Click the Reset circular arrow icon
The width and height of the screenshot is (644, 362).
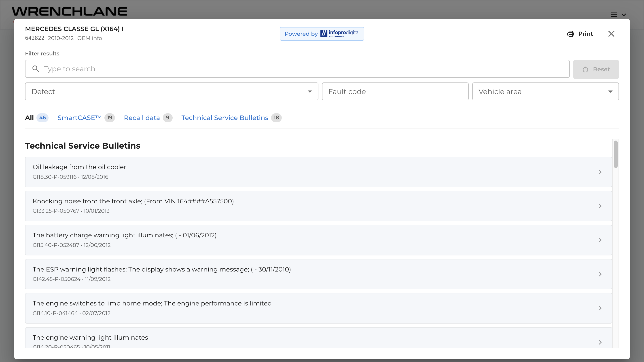coord(585,69)
